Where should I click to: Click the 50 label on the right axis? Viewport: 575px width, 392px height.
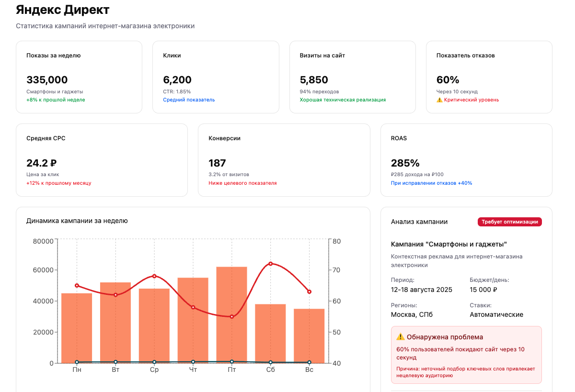tap(336, 332)
